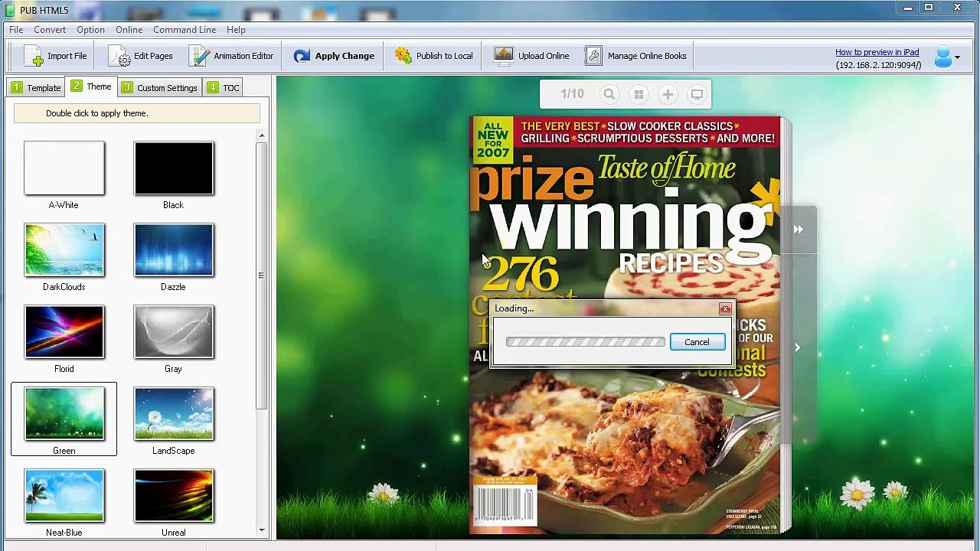Click the theme list scrollbar thumb
The height and width of the screenshot is (551, 980).
262,275
